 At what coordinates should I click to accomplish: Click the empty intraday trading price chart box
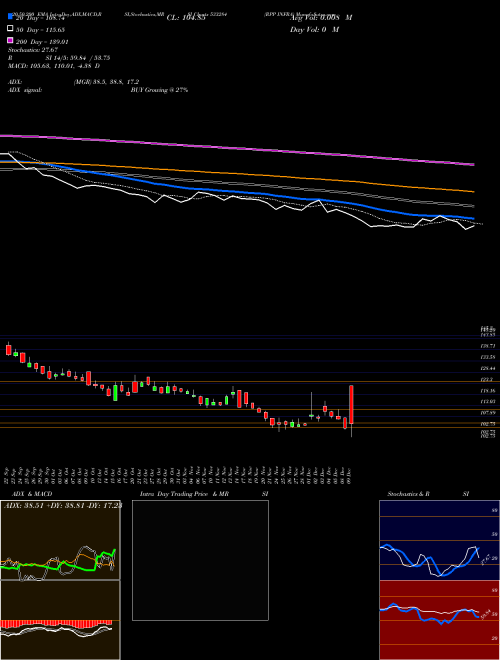(x=200, y=560)
